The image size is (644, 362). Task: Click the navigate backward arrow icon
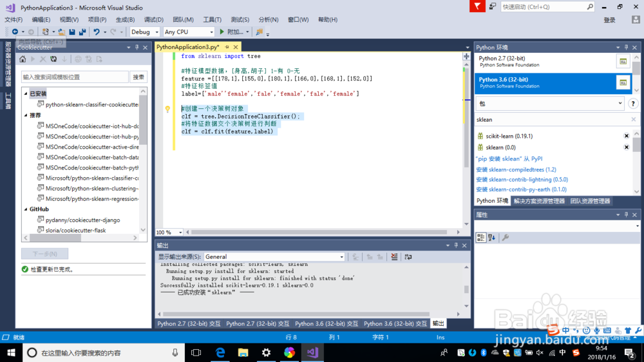tap(15, 32)
